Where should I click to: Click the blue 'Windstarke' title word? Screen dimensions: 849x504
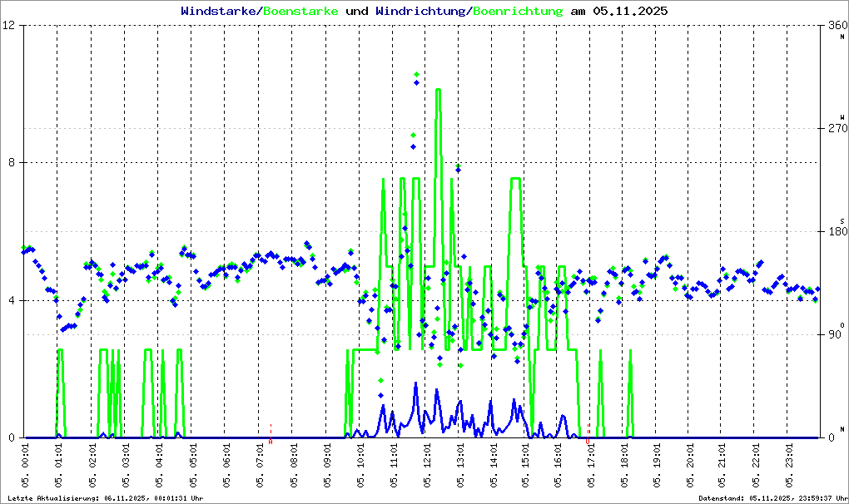[x=218, y=11]
